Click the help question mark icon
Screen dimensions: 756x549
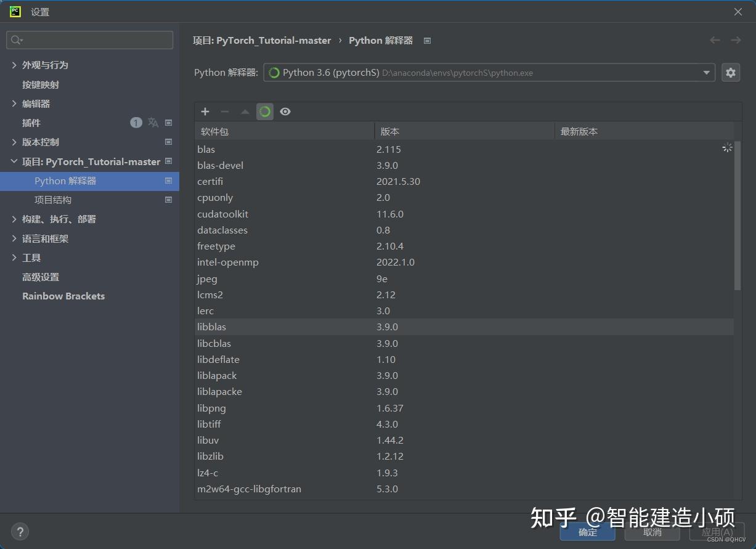[20, 531]
